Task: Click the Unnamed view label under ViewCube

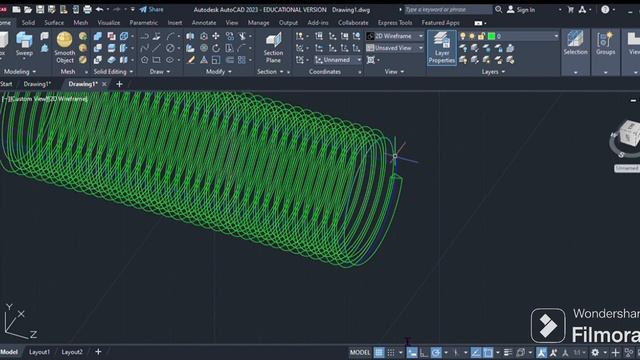Action: (627, 168)
